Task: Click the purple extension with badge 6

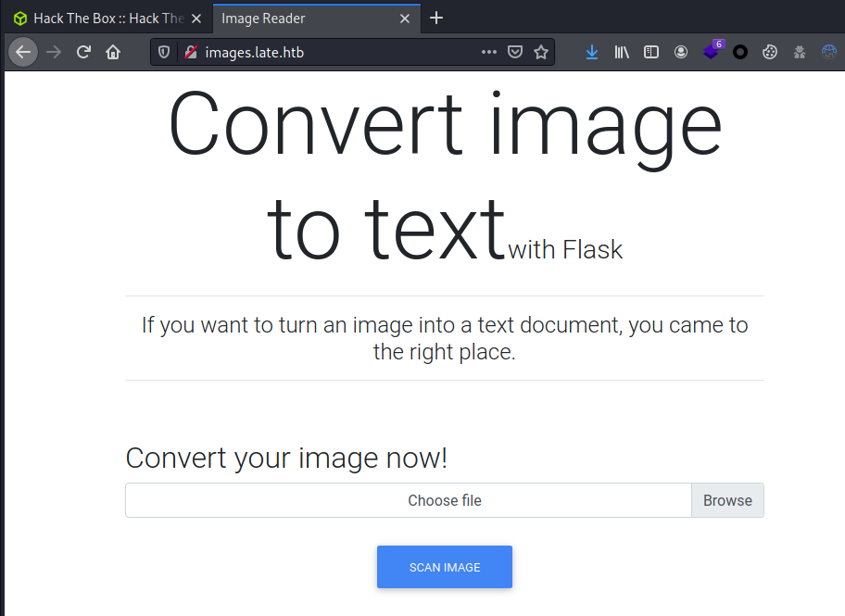Action: click(711, 52)
